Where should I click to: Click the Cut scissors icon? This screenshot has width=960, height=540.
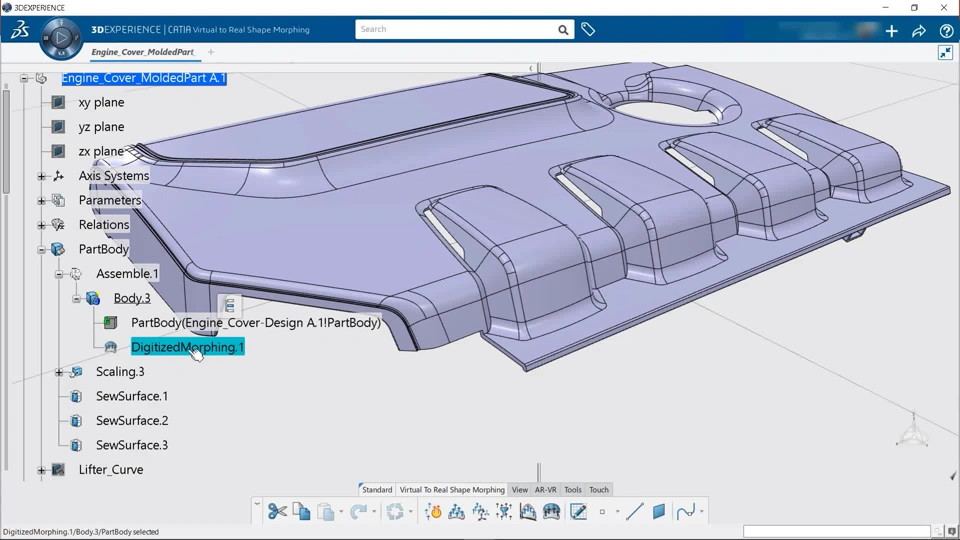tap(277, 511)
